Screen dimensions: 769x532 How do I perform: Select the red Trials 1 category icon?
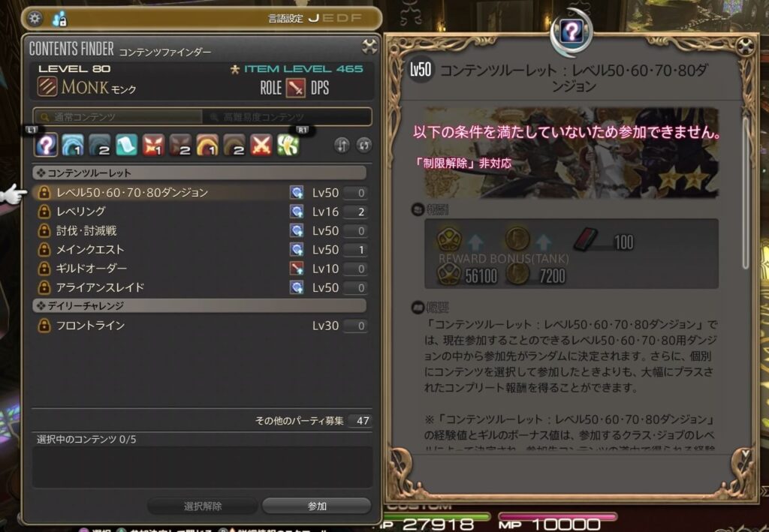pyautogui.click(x=153, y=145)
